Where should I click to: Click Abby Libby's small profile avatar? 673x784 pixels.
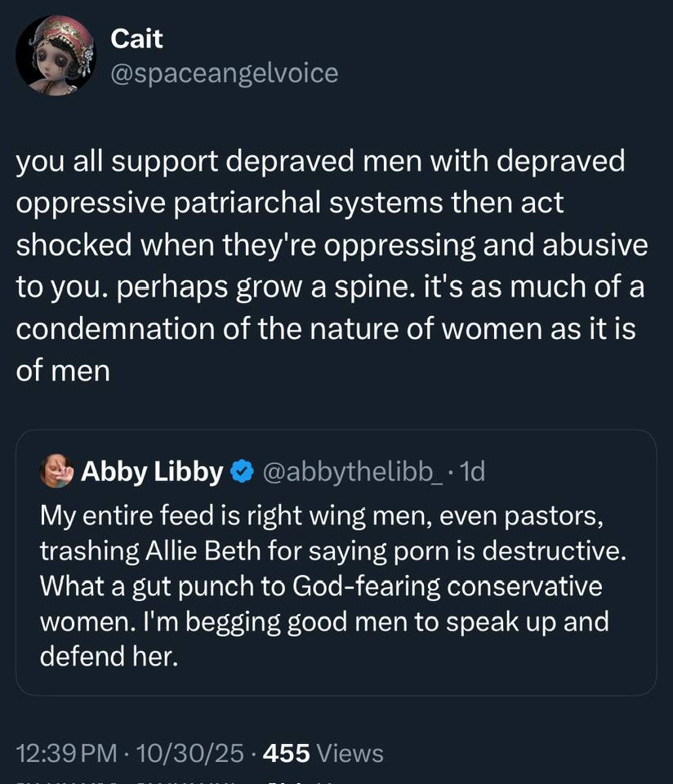57,471
